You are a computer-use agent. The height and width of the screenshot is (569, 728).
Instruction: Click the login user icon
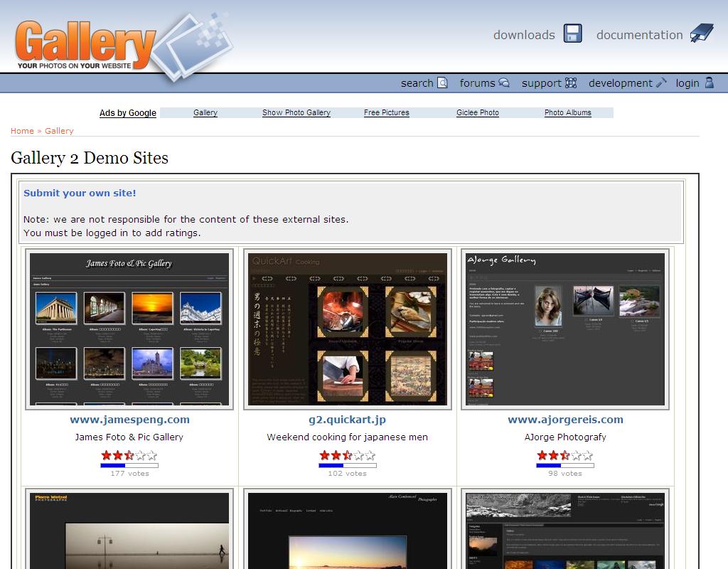click(708, 83)
